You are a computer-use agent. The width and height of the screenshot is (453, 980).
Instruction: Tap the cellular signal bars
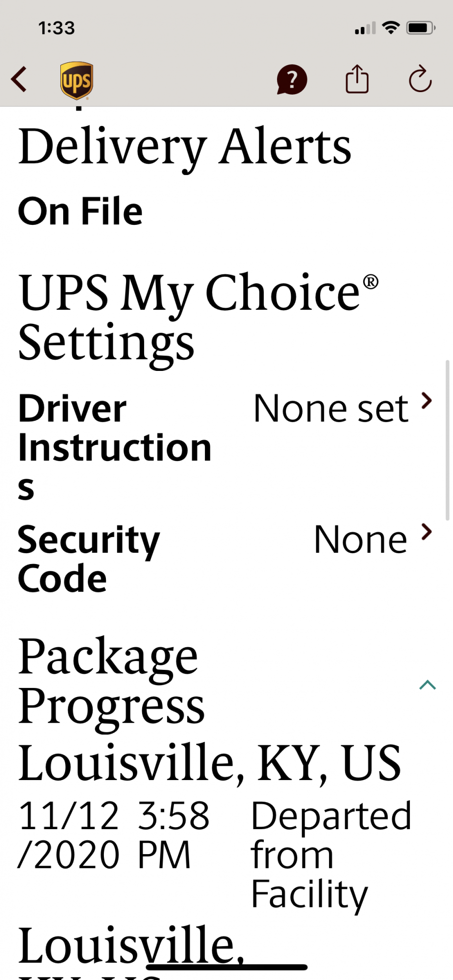(365, 28)
